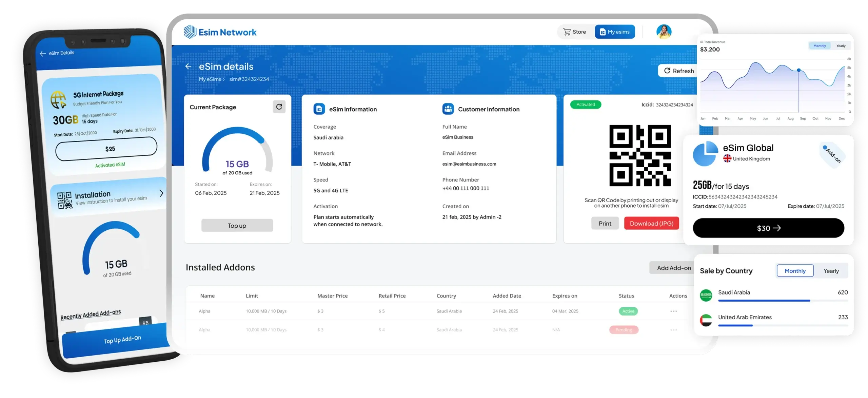868x398 pixels.
Task: Open actions menu for Pending Alpha addon
Action: [x=673, y=330]
